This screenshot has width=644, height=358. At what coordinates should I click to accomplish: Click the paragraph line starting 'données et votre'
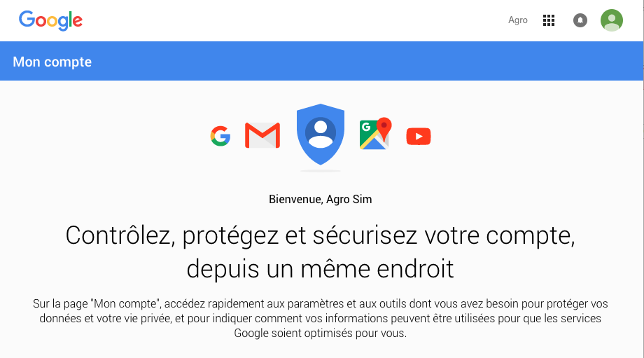[x=321, y=319]
